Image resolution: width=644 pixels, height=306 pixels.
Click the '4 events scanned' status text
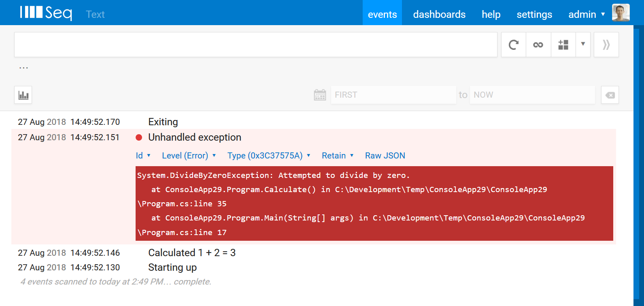click(116, 282)
